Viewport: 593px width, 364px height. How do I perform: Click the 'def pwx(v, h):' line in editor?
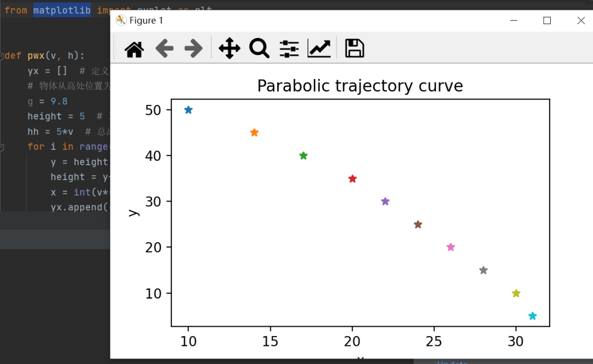click(44, 55)
